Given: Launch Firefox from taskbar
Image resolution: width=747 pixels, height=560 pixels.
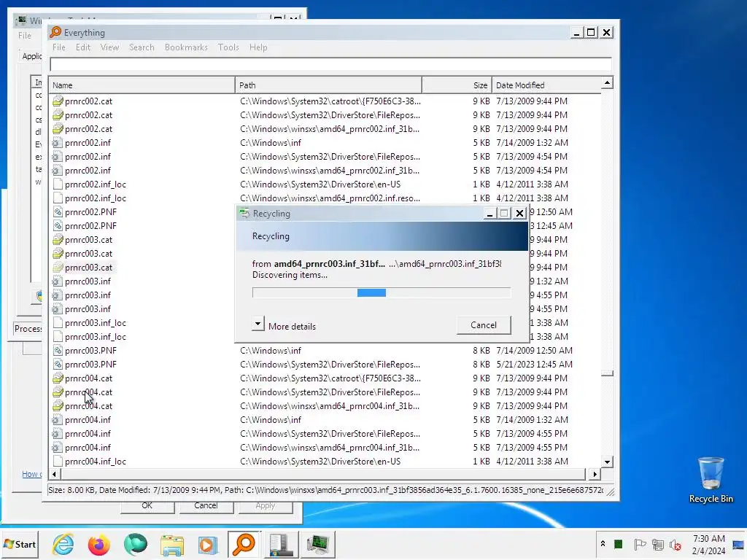Looking at the screenshot, I should pyautogui.click(x=99, y=544).
